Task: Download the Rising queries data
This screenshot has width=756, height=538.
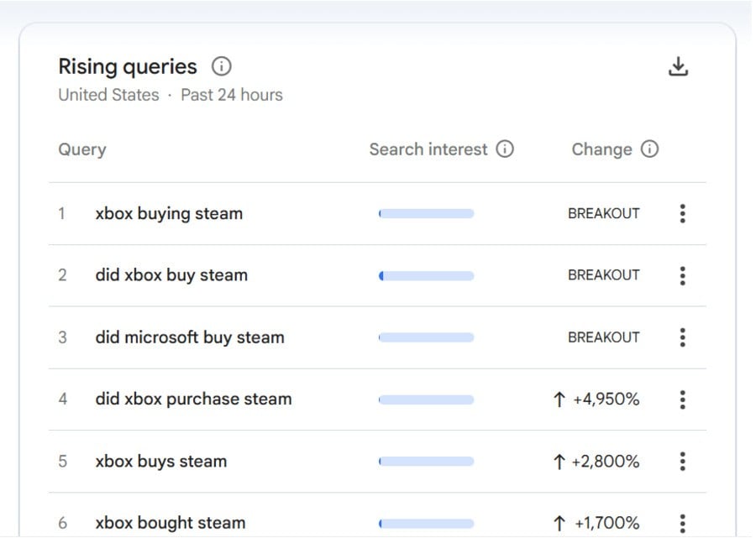Action: (x=678, y=67)
